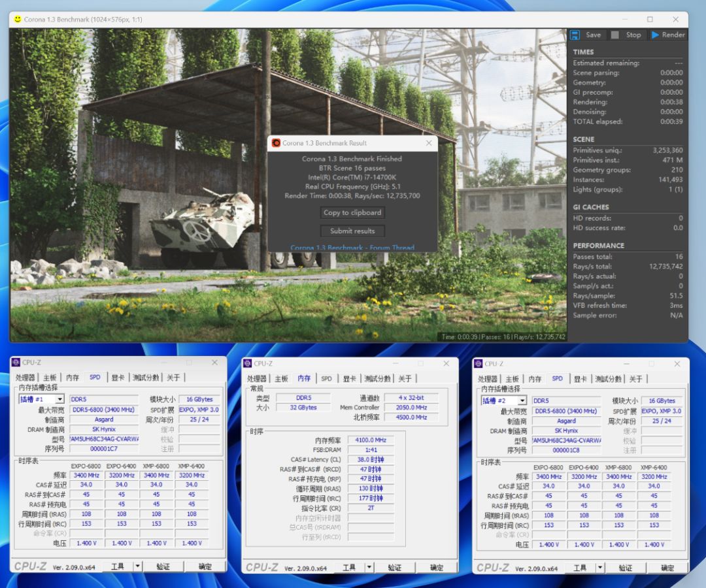This screenshot has width=706, height=588.
Task: Expand 工具 dropdown arrow in slot #2 CPU-Z window
Action: tap(599, 568)
